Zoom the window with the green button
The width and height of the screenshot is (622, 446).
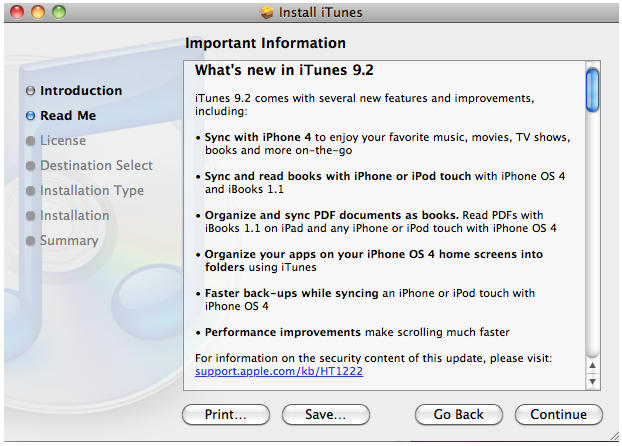(x=58, y=12)
